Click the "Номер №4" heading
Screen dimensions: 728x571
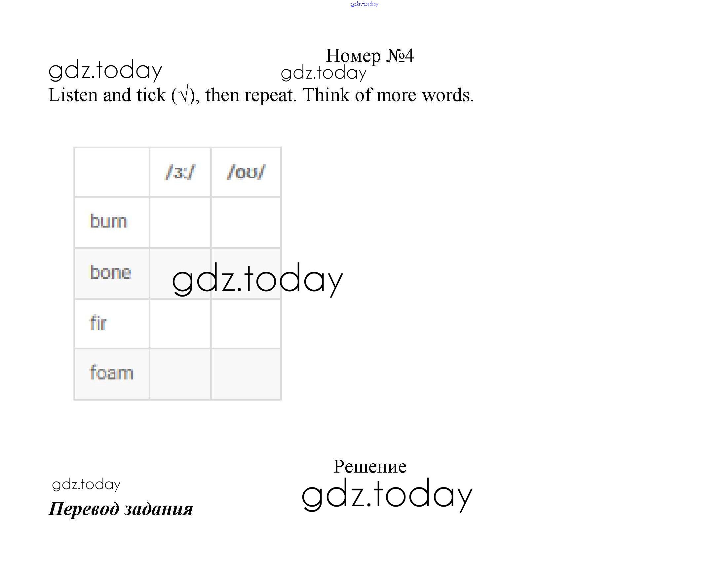click(370, 55)
